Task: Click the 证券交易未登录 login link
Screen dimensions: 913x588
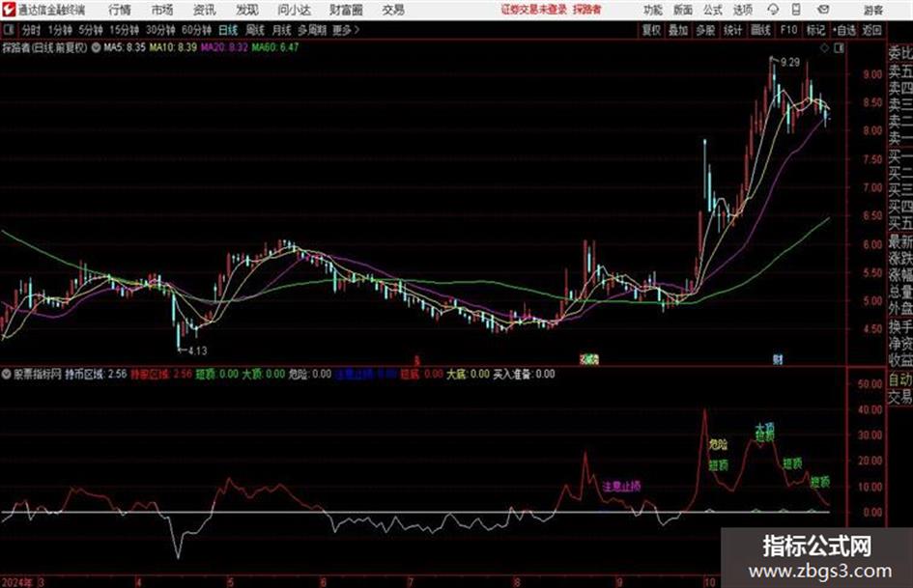Action: (534, 10)
